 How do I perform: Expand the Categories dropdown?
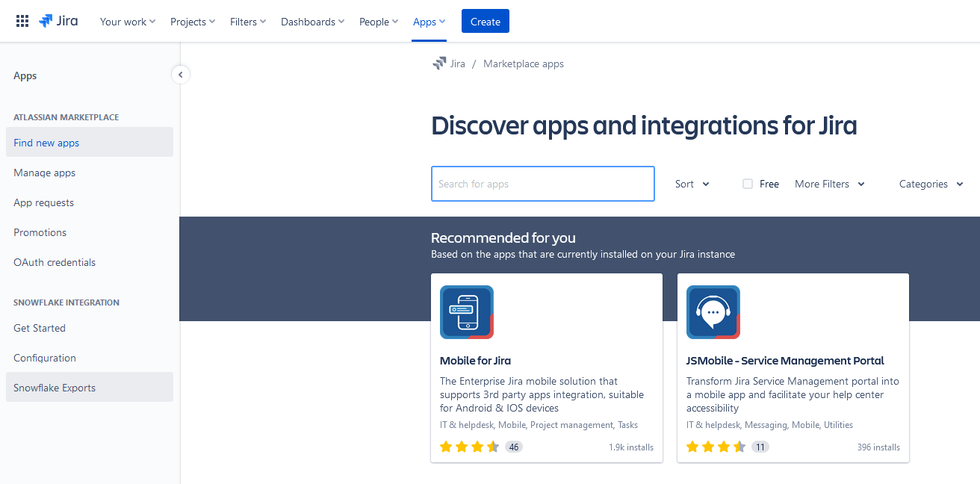[x=931, y=184]
